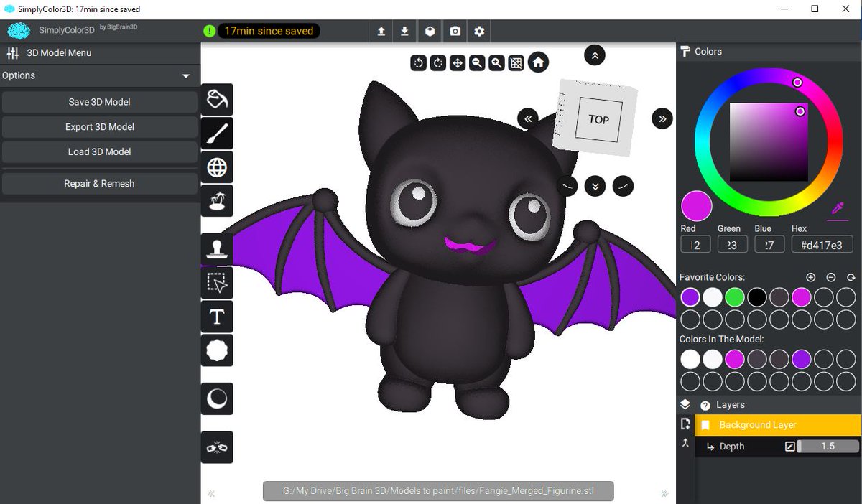The image size is (862, 504).
Task: Adjust the Depth slider showing 1.5
Action: click(x=828, y=447)
